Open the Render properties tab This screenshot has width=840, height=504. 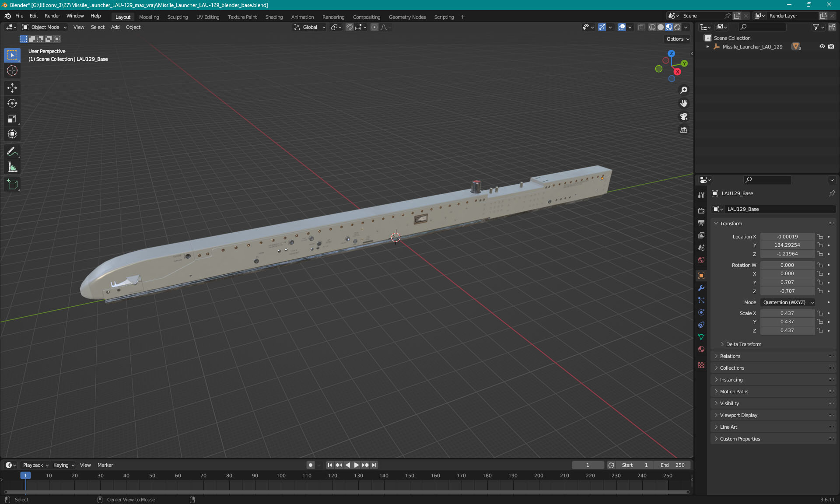coord(701,210)
